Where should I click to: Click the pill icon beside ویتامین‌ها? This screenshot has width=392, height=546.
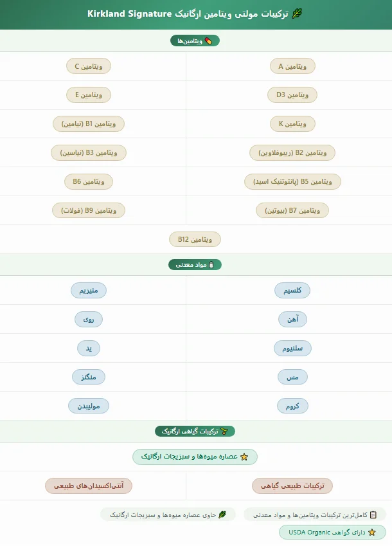coord(208,41)
